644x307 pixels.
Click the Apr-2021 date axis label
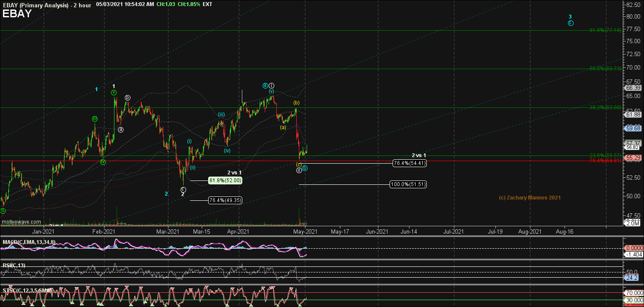[x=238, y=231]
